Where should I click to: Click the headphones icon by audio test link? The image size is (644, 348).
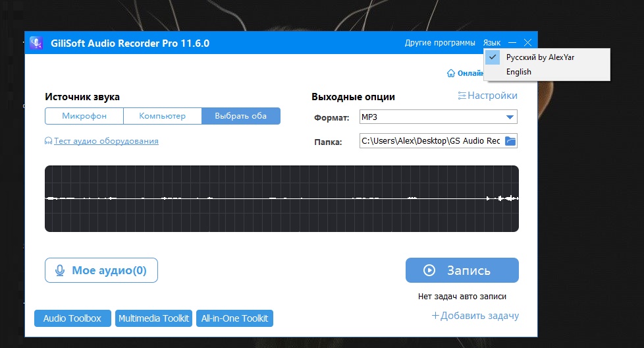click(49, 141)
